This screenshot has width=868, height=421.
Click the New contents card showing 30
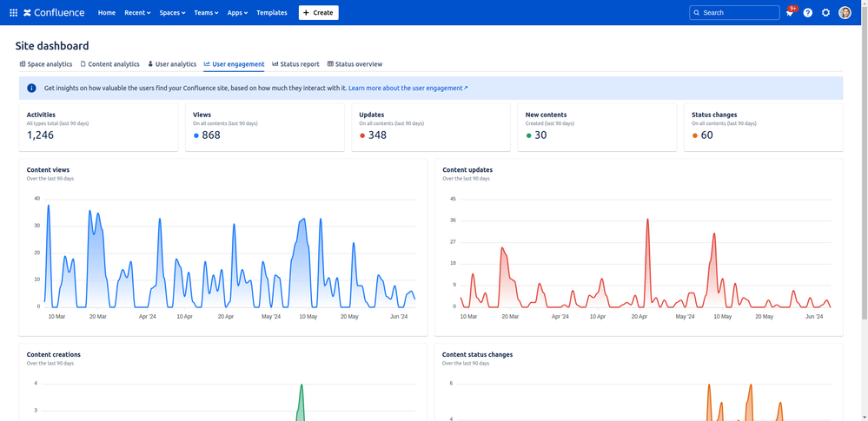[x=597, y=128]
